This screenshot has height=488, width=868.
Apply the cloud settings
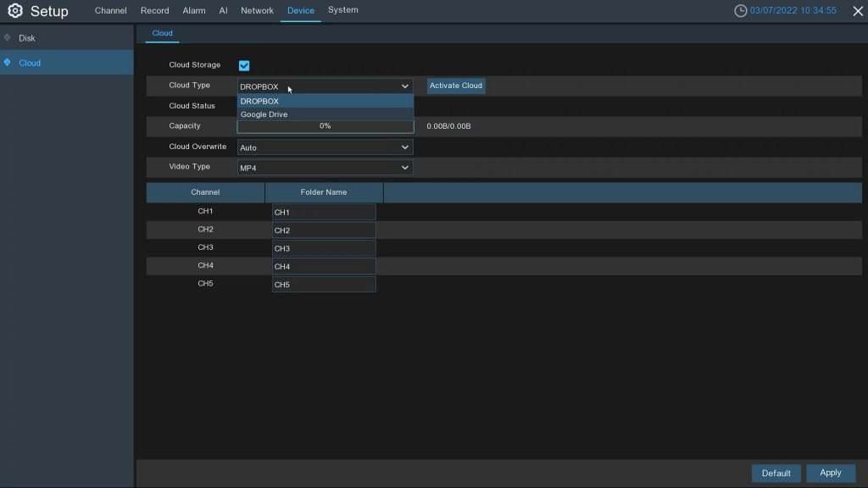[830, 473]
